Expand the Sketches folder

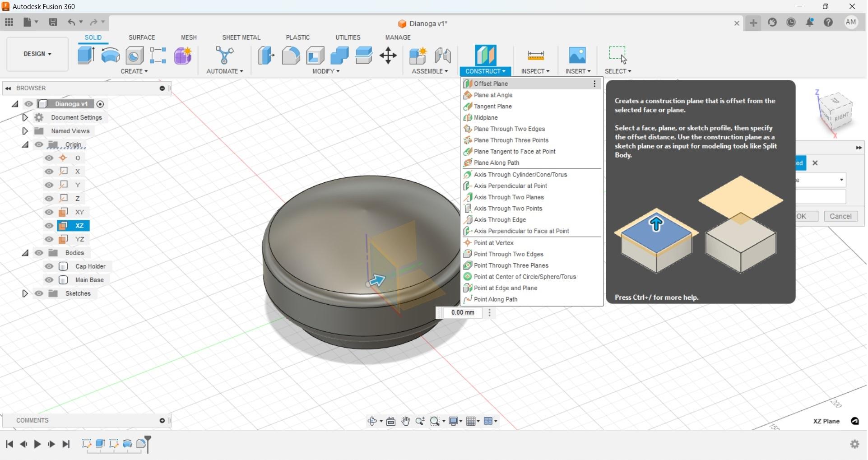point(25,293)
